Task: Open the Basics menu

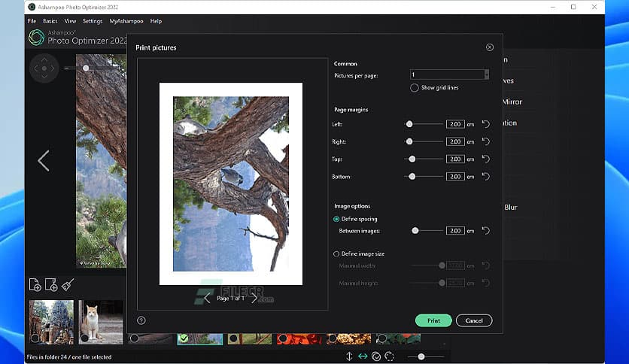Action: tap(50, 21)
